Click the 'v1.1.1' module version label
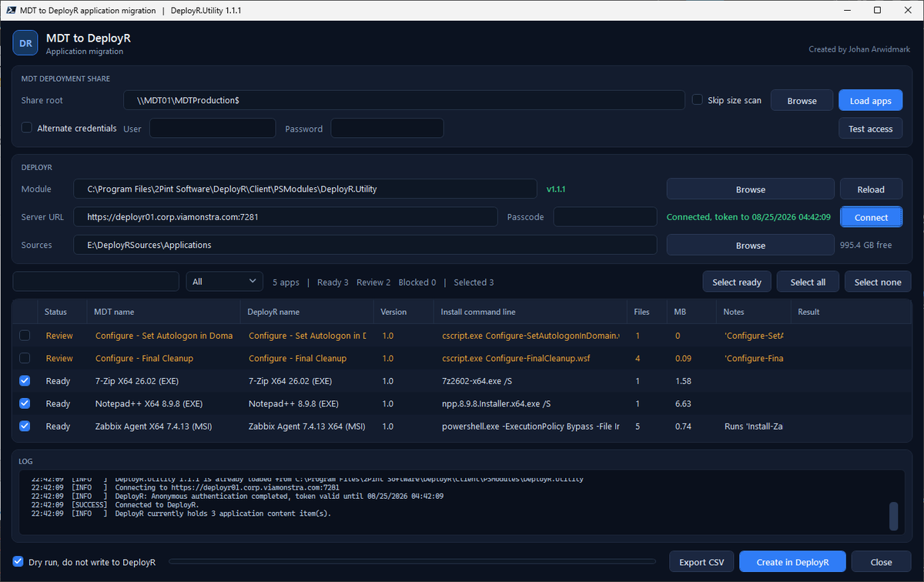The image size is (924, 582). point(556,189)
